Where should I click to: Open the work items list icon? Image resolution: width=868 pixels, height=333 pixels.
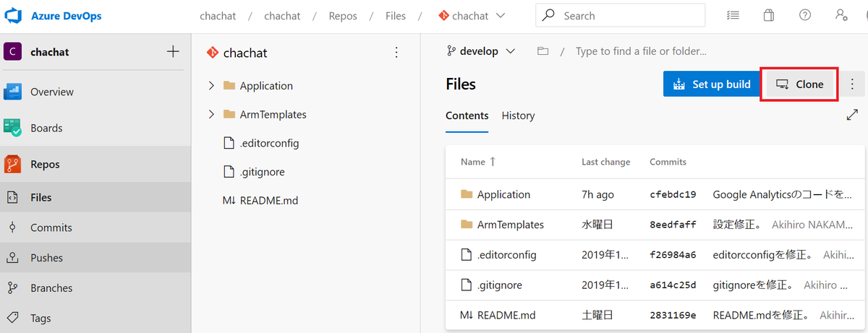733,15
